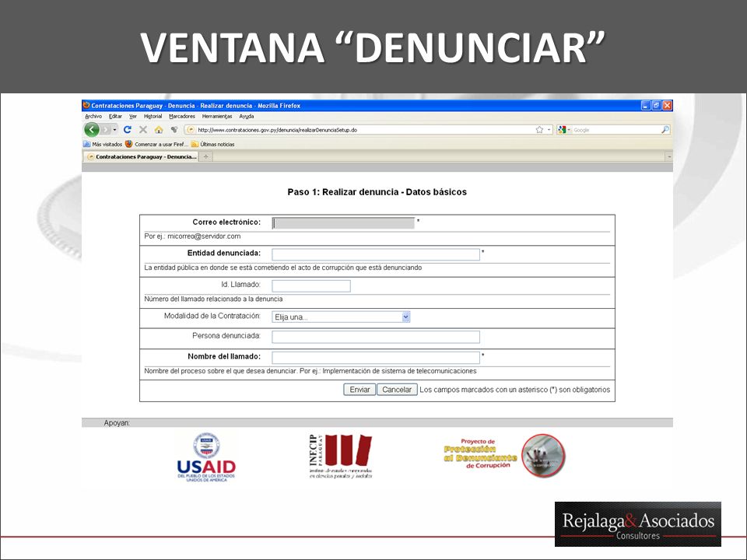747x560 pixels.
Task: Click the 'Por ej.: micorreo@servidor.com' hint text
Action: (192, 236)
